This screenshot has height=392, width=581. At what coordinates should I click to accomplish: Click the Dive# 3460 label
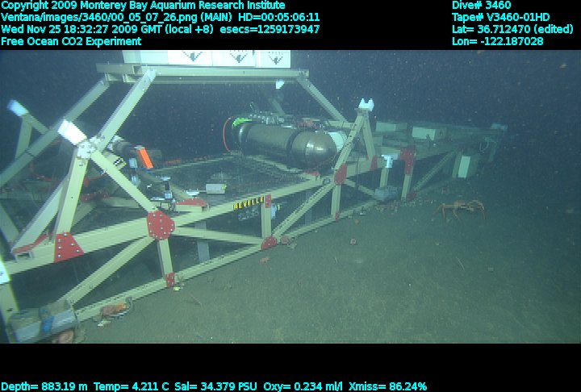click(481, 6)
